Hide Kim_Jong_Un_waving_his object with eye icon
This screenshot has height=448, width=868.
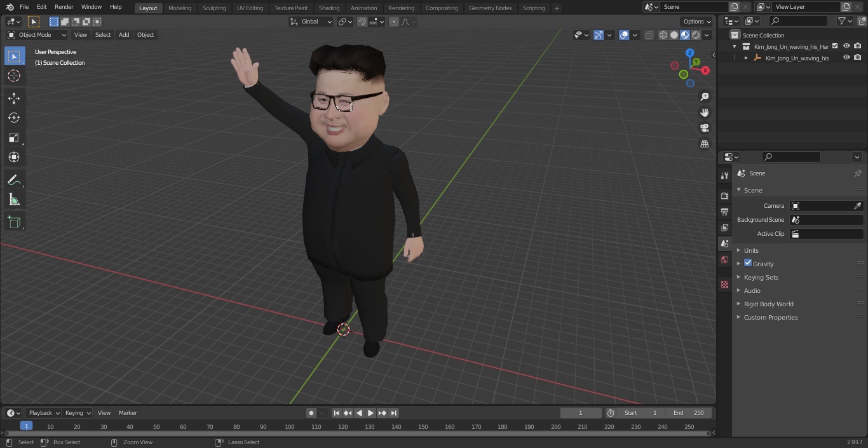click(846, 58)
